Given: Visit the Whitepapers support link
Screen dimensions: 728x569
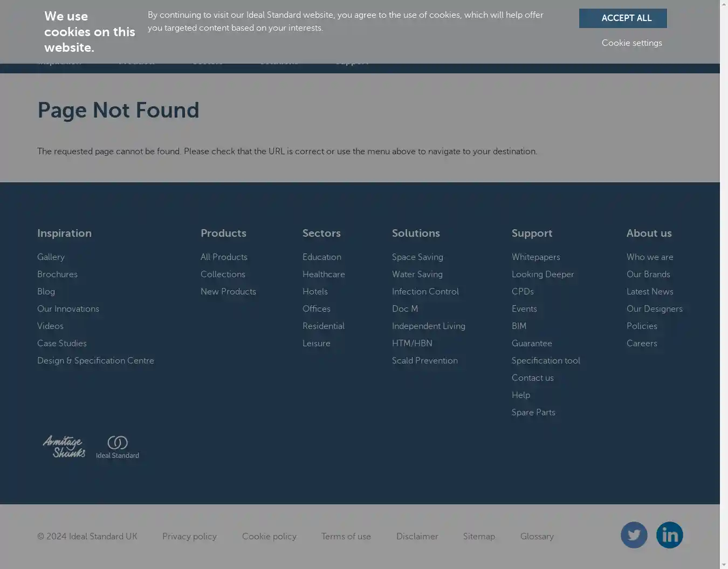Looking at the screenshot, I should point(535,257).
